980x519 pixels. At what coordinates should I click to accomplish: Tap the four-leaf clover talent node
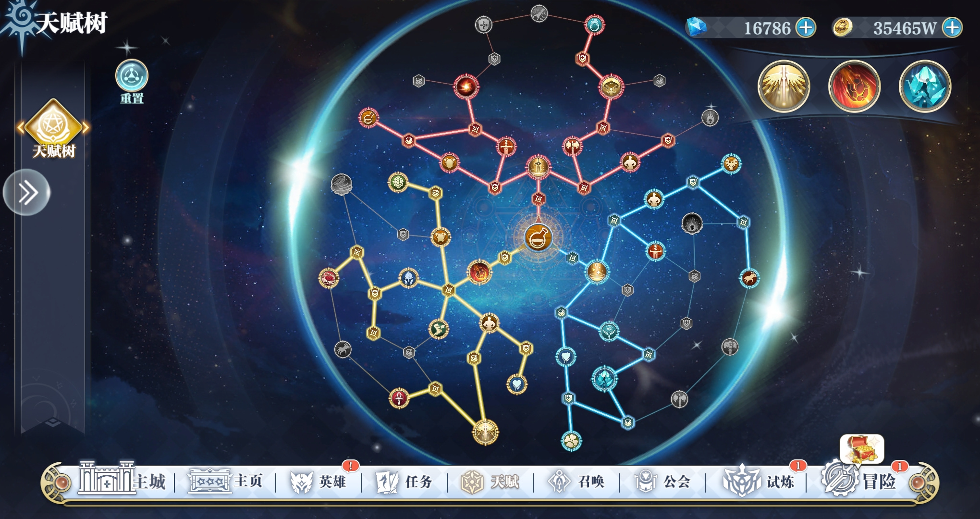coord(572,441)
